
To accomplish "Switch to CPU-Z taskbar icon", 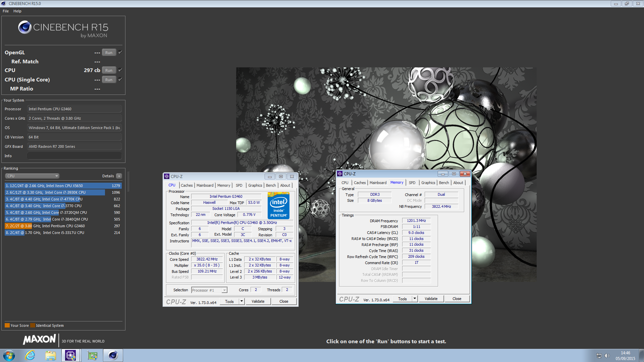I will [70, 355].
